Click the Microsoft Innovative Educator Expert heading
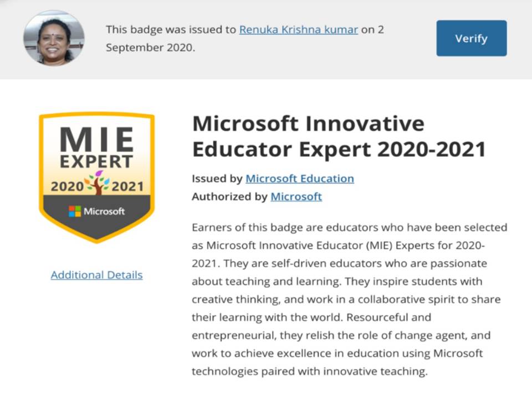 [x=339, y=136]
